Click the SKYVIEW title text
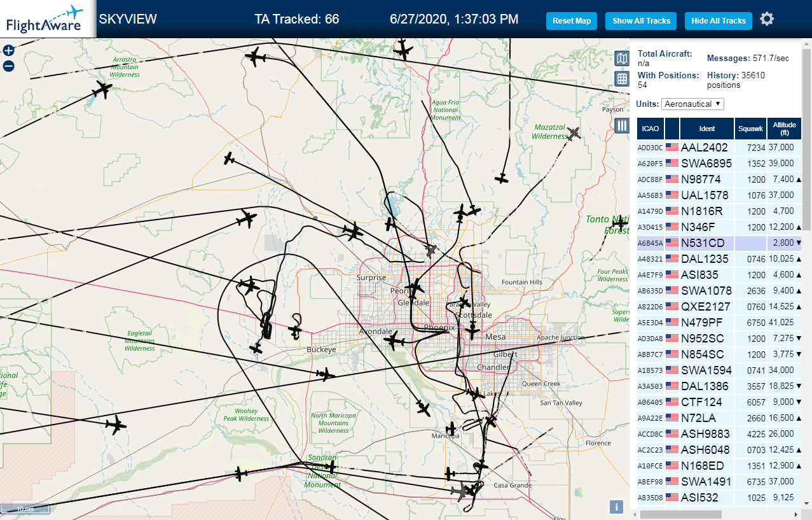The height and width of the screenshot is (520, 812). tap(128, 19)
